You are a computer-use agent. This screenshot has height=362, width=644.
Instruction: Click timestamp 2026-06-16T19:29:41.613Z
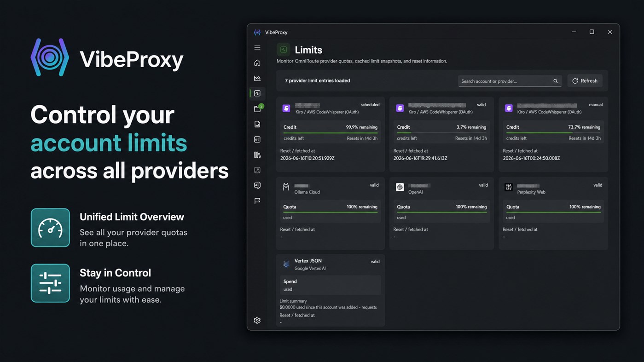click(x=420, y=158)
